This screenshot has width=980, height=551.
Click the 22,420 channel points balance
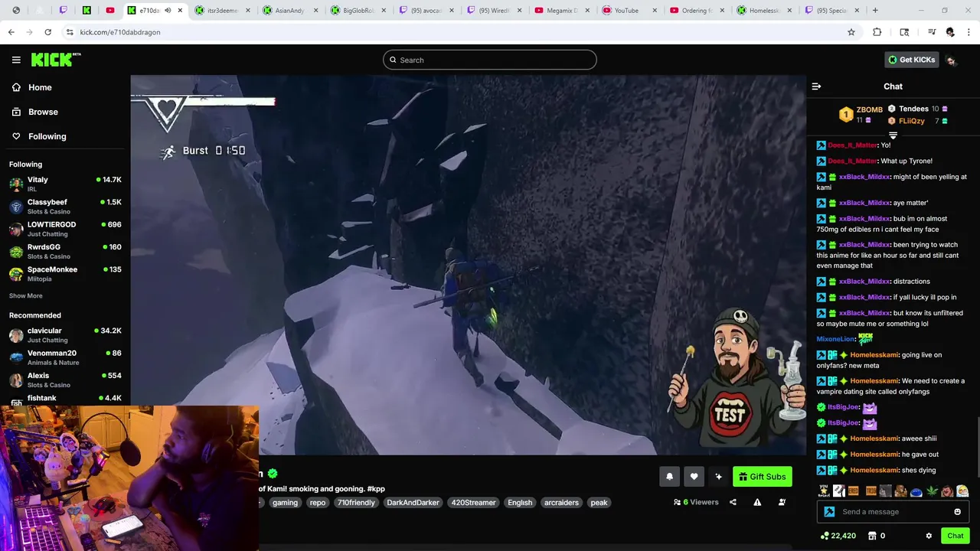(x=838, y=536)
